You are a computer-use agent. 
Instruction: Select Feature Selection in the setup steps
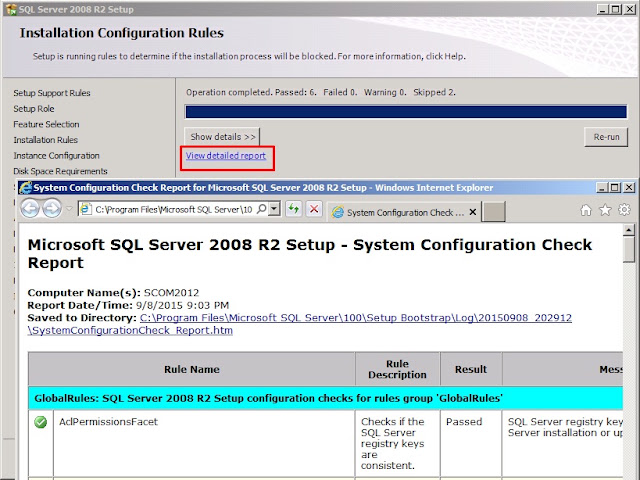46,124
